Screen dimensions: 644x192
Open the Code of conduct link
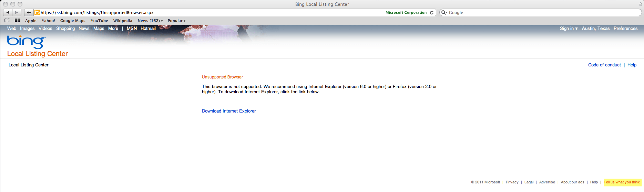point(604,65)
